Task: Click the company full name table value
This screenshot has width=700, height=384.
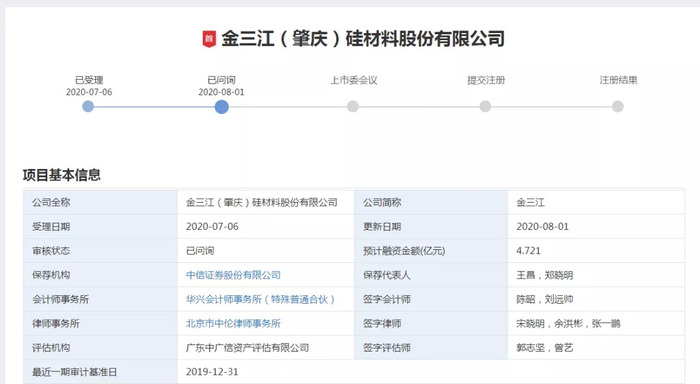Action: click(x=262, y=203)
